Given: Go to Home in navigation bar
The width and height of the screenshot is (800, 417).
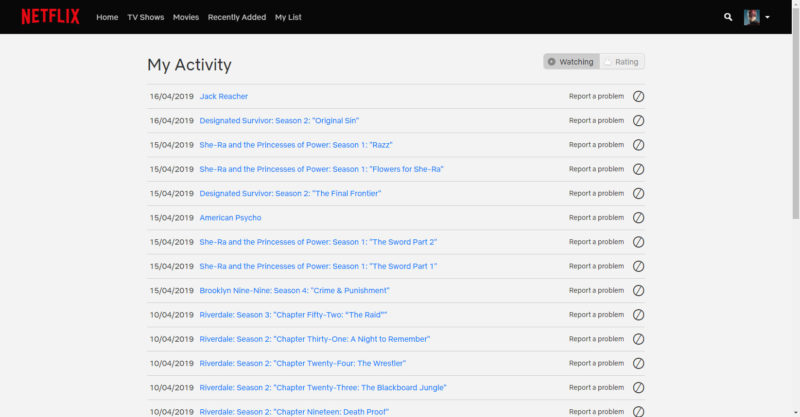Looking at the screenshot, I should tap(107, 17).
